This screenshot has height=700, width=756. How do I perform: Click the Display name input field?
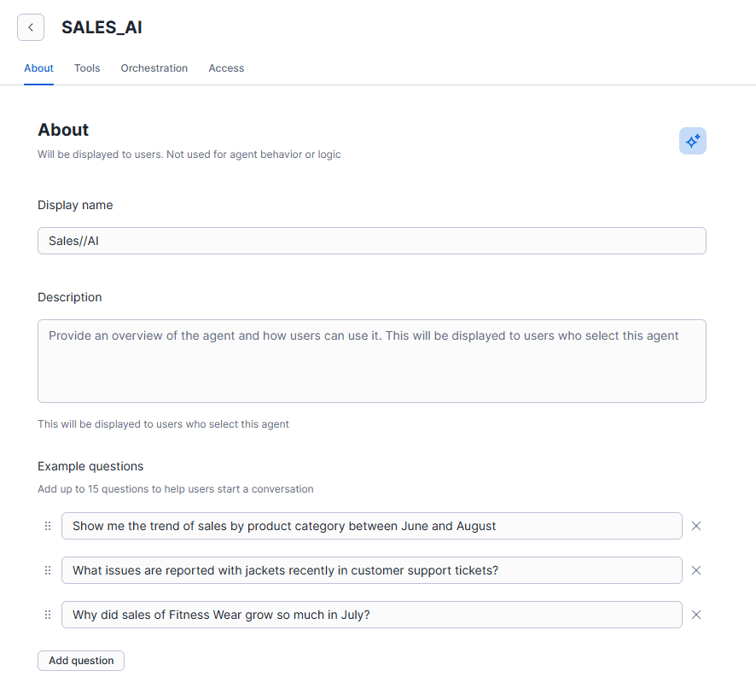pyautogui.click(x=371, y=241)
